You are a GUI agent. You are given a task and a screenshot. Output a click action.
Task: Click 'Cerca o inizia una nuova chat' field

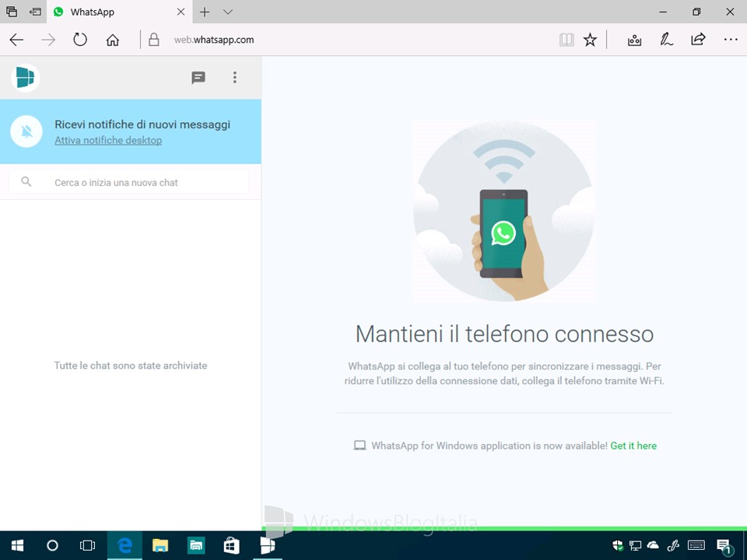point(128,182)
